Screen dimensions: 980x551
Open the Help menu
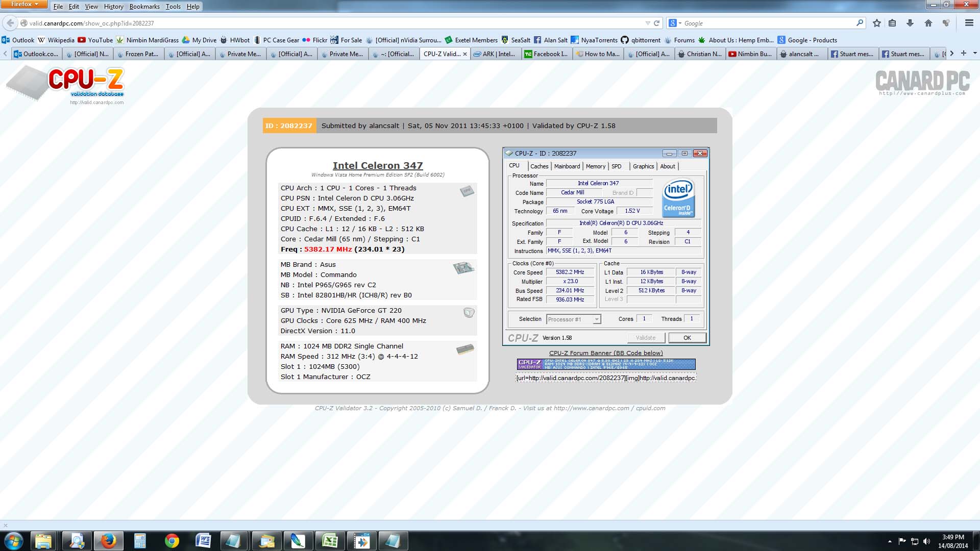pos(193,7)
